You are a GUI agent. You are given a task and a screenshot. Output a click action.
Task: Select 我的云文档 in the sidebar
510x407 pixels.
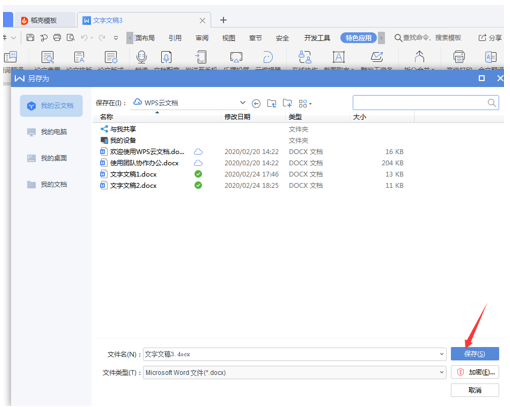coord(51,106)
